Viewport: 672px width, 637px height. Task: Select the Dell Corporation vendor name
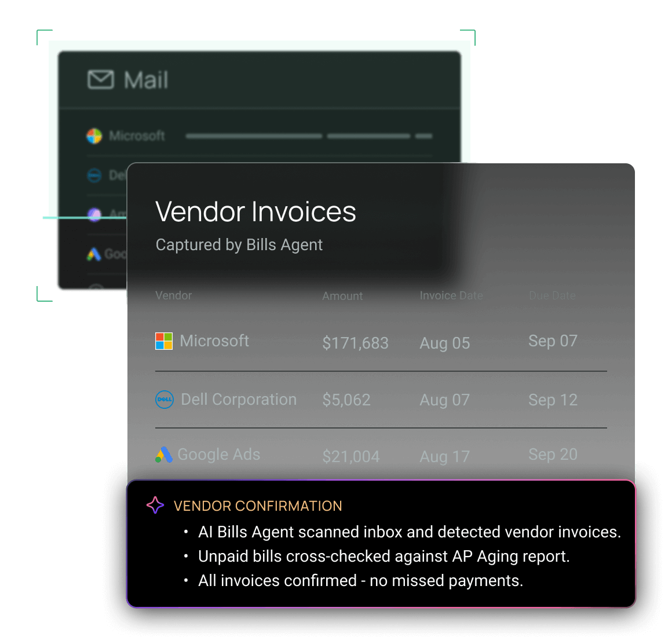pyautogui.click(x=239, y=399)
